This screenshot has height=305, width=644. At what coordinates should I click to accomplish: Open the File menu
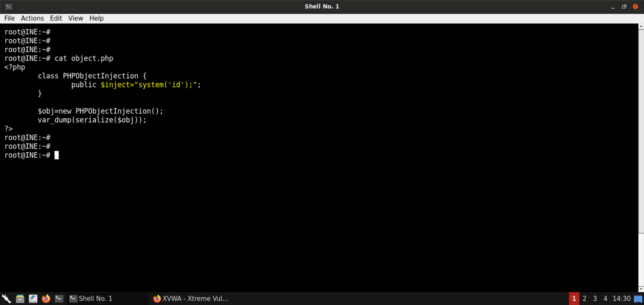[9, 18]
